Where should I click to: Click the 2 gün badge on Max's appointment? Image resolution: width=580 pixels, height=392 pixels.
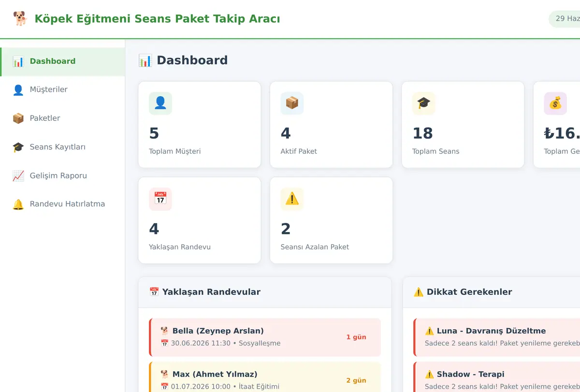tap(356, 380)
